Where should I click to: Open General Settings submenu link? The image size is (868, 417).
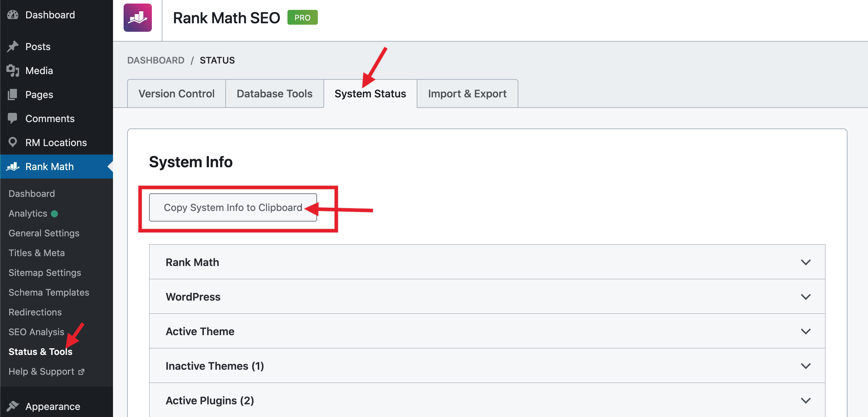pos(44,233)
